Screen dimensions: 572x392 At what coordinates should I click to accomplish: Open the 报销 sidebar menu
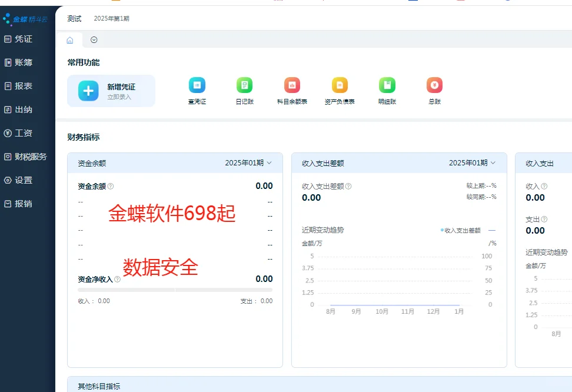[18, 204]
